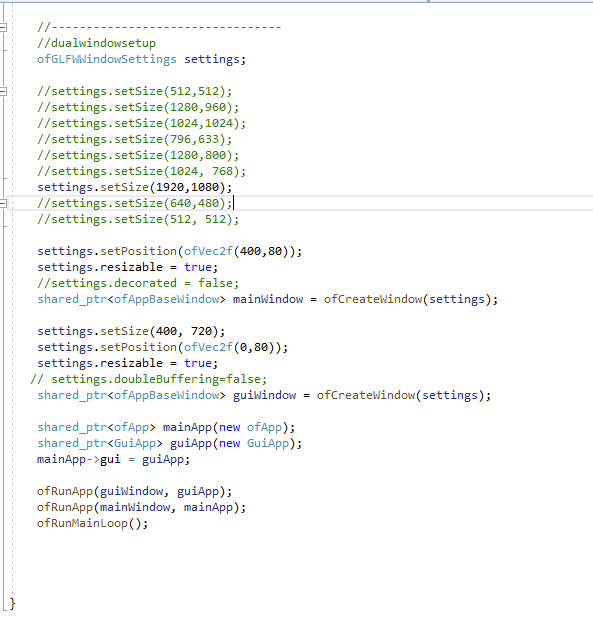This screenshot has height=643, width=593.
Task: Click the guiWindow variable declaration
Action: pos(265,395)
